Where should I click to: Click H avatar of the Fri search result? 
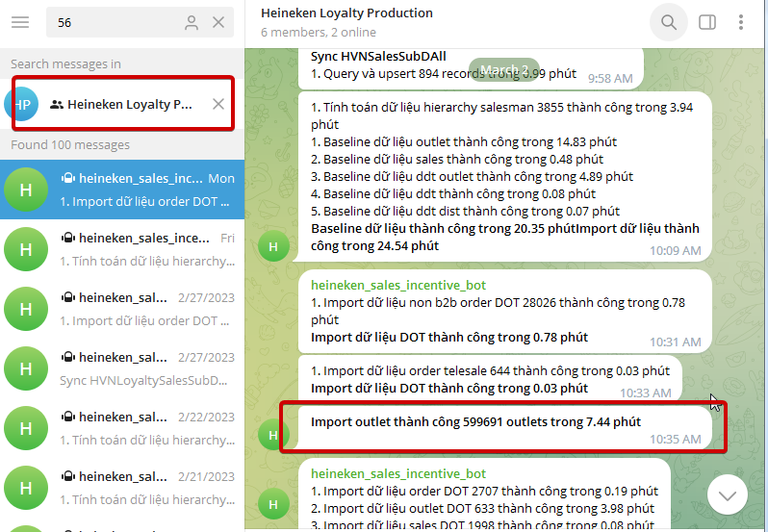[x=26, y=249]
